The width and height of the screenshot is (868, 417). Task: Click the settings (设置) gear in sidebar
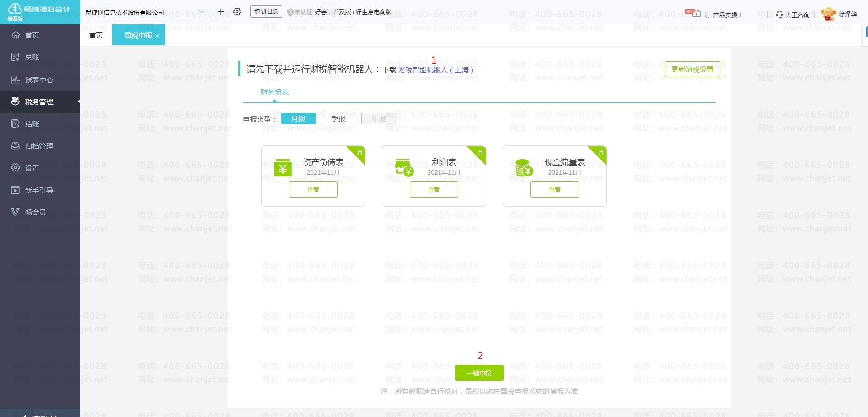click(16, 168)
